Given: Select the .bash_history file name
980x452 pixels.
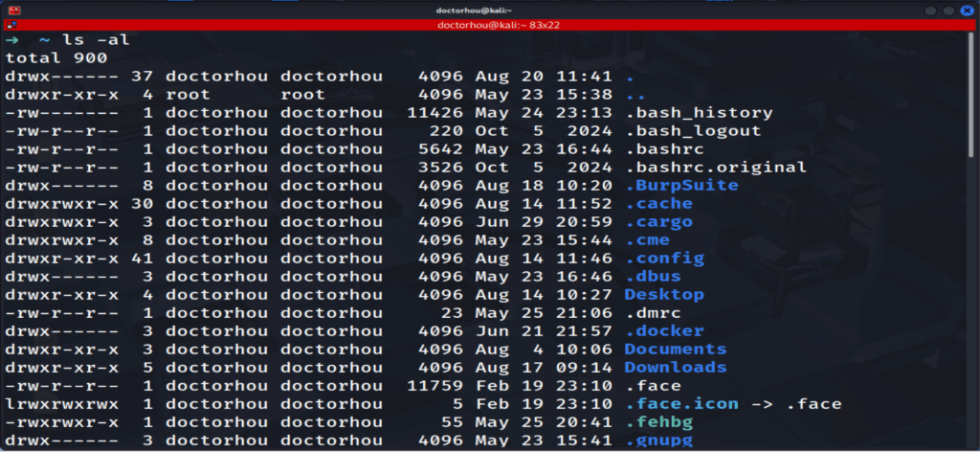Looking at the screenshot, I should [700, 113].
